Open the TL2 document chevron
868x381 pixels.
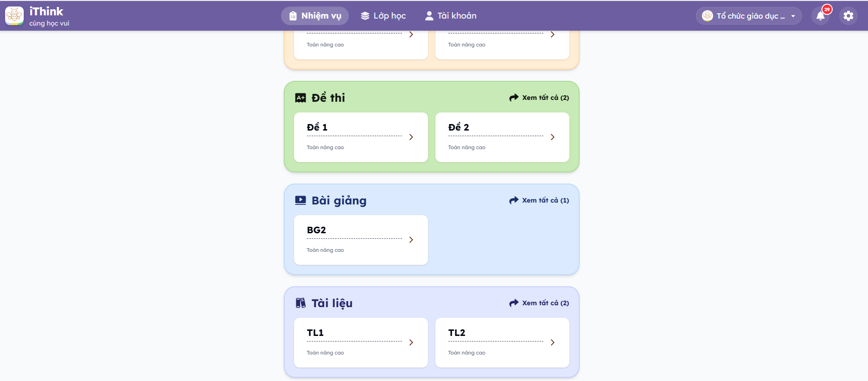553,342
